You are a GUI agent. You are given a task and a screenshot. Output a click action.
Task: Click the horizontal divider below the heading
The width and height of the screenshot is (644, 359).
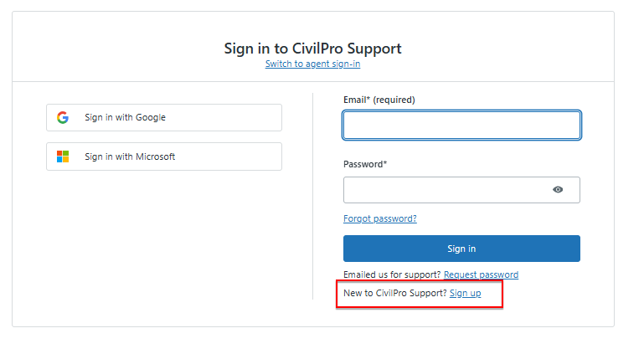[x=167, y=81]
